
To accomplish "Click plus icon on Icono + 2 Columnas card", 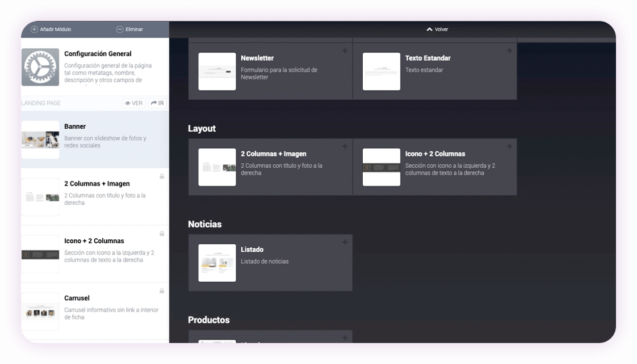I will [x=509, y=147].
